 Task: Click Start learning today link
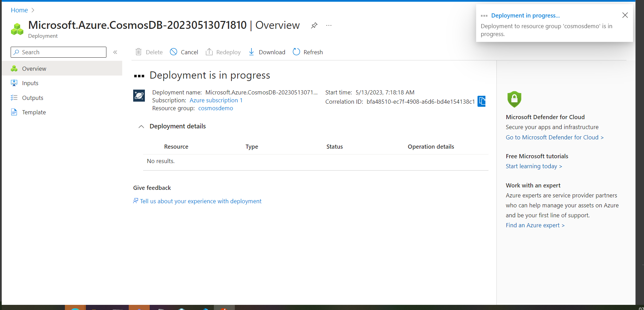point(534,166)
